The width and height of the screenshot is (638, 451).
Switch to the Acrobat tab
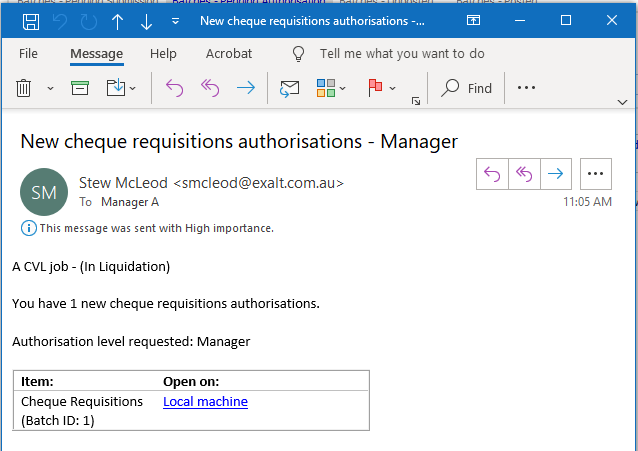(229, 54)
